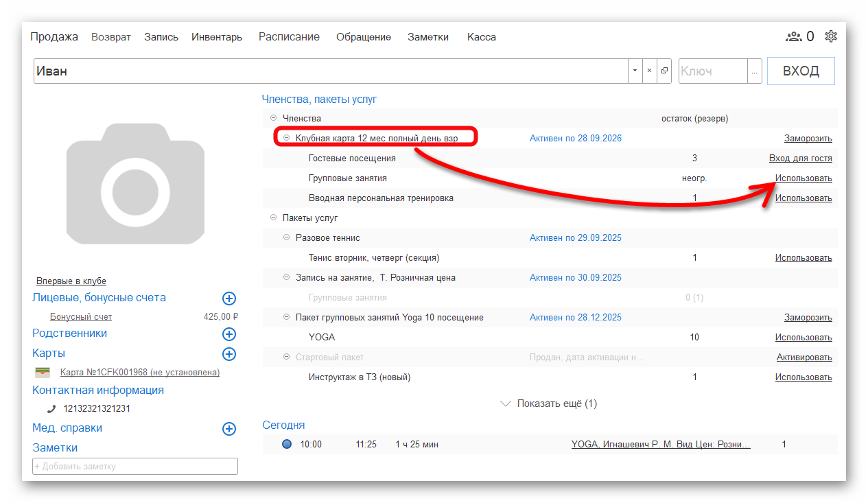Add a new personal or bonus account

[229, 299]
